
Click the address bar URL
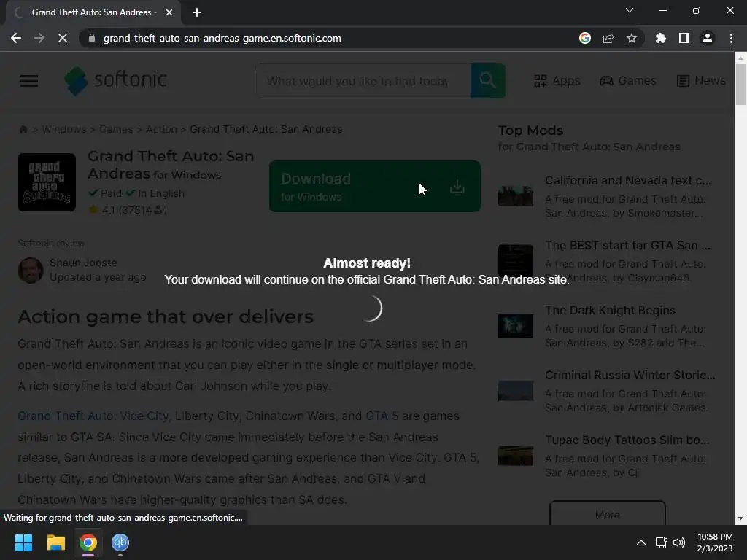pos(222,38)
